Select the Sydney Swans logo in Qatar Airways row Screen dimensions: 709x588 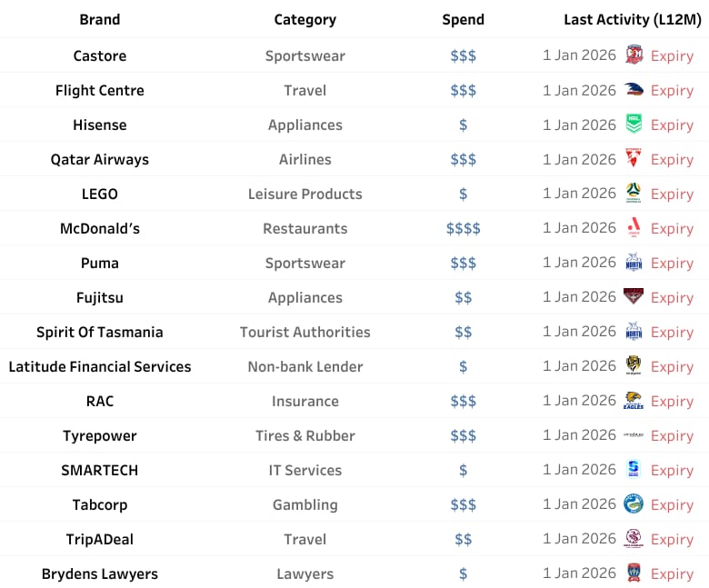point(634,158)
